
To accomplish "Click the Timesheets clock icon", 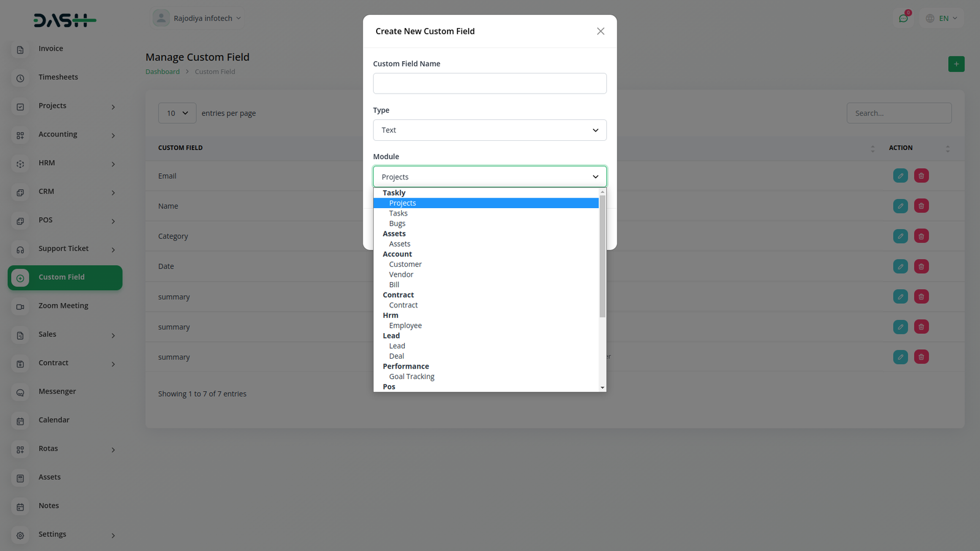I will pyautogui.click(x=20, y=78).
